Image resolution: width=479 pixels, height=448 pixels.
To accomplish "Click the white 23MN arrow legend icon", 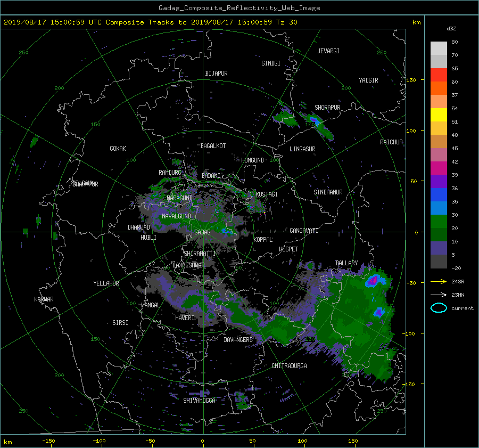I will 439,295.
